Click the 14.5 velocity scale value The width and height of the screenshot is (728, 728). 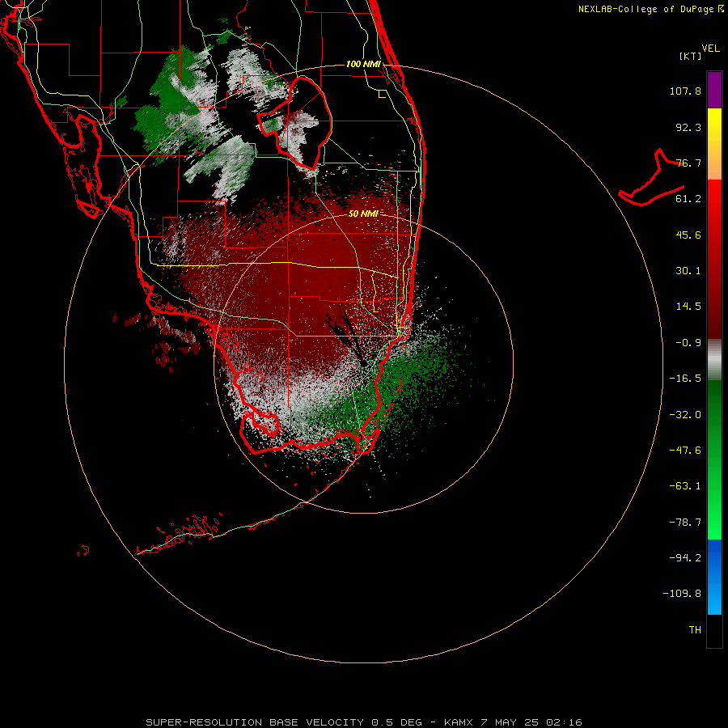(688, 307)
